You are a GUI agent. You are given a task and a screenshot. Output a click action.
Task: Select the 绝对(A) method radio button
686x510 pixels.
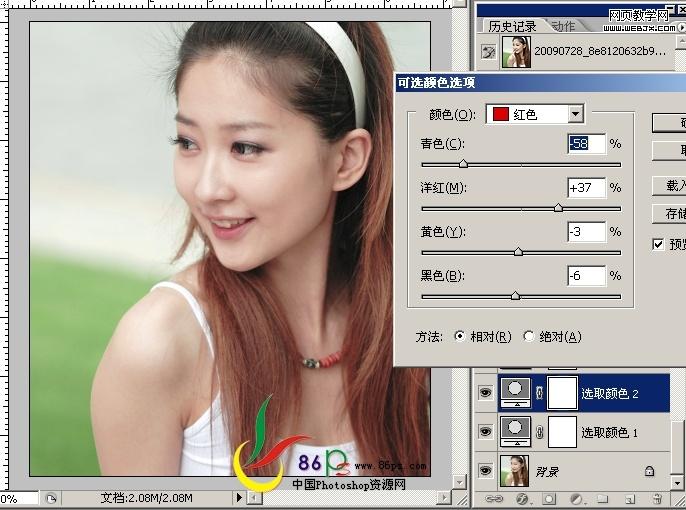[x=528, y=336]
